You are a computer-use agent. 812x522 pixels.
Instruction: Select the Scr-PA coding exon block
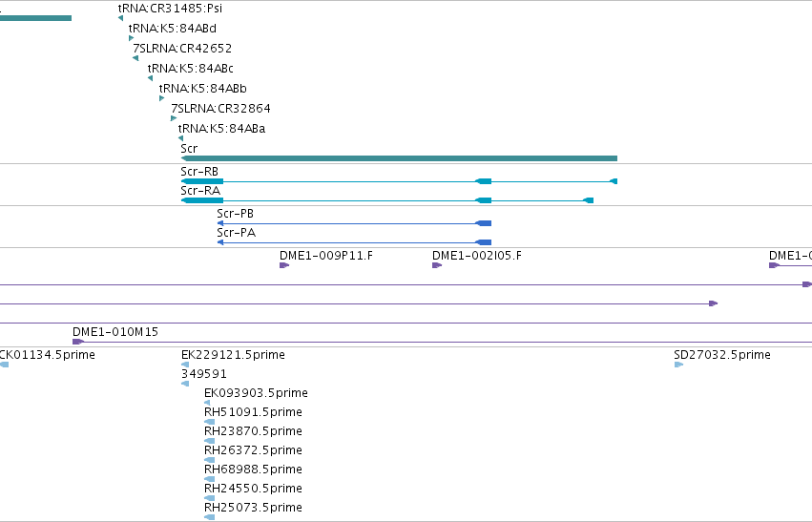coord(484,242)
